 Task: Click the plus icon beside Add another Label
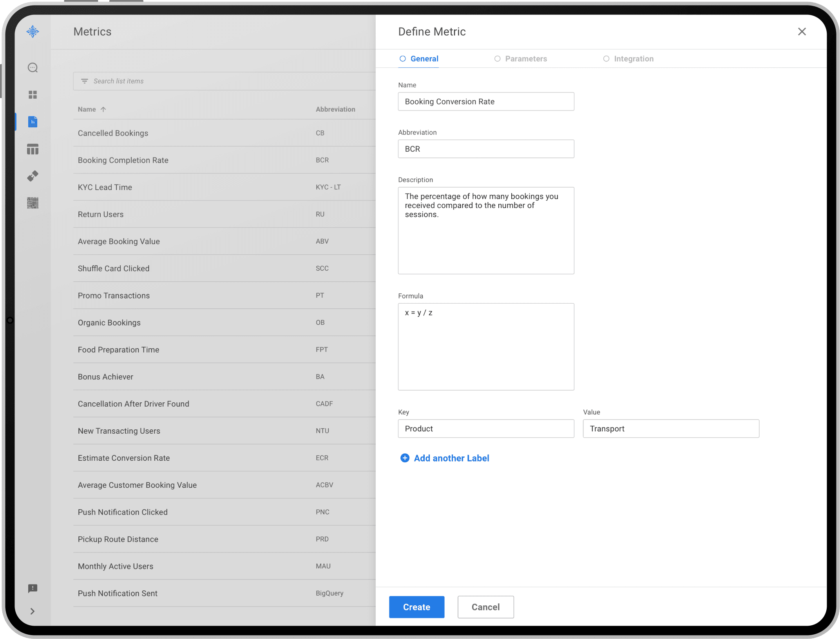405,458
